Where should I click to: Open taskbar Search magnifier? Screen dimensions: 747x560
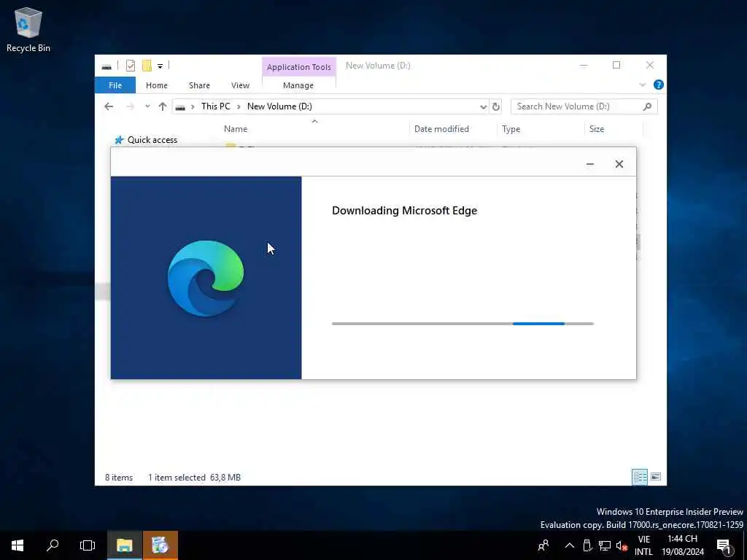(x=53, y=545)
